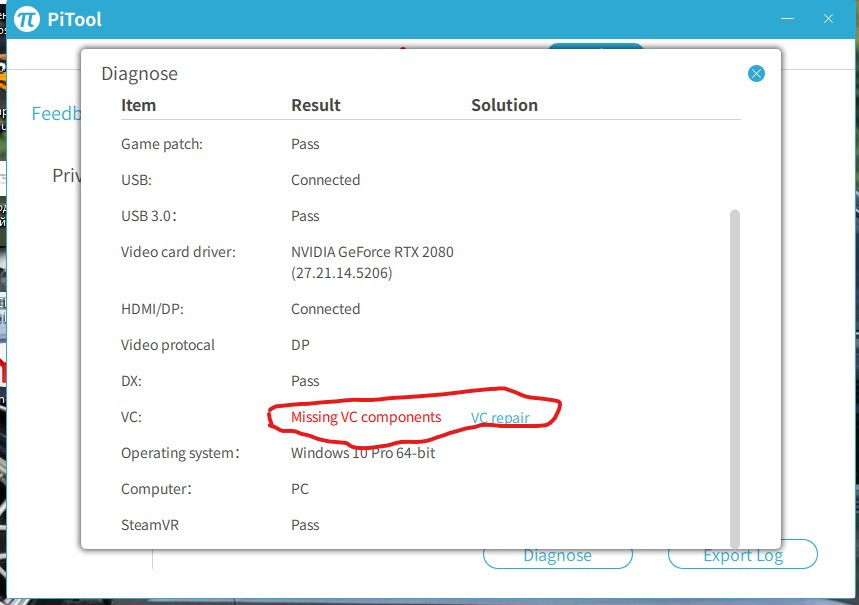
Task: Click the 'Game patch:' item label
Action: (x=162, y=144)
